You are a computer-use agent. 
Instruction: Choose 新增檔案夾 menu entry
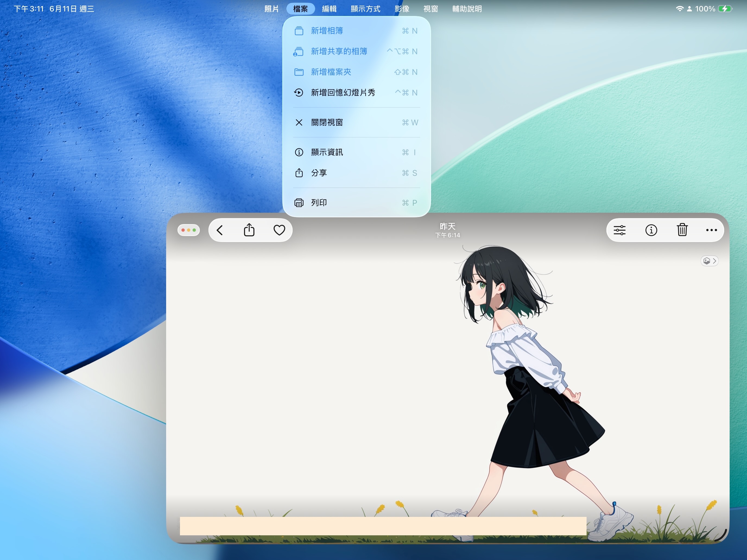click(356, 72)
